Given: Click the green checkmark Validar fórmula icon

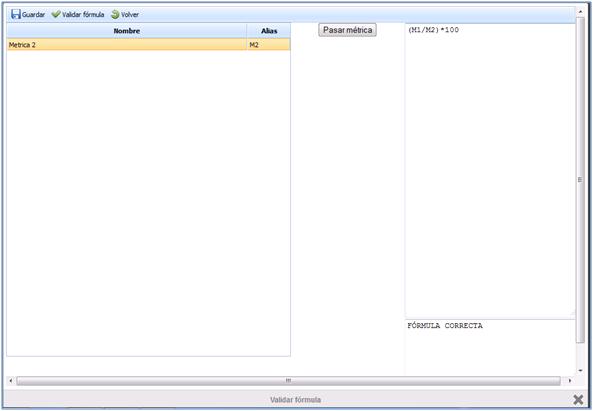Looking at the screenshot, I should [x=56, y=14].
